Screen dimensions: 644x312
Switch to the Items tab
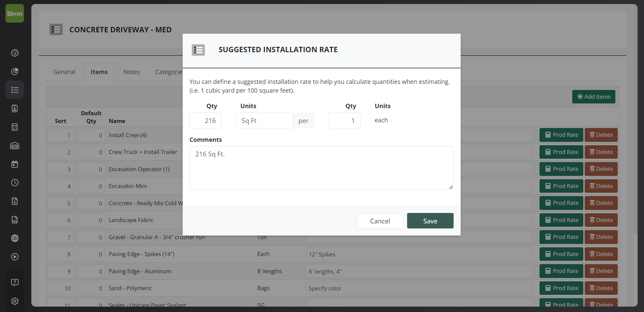(99, 72)
